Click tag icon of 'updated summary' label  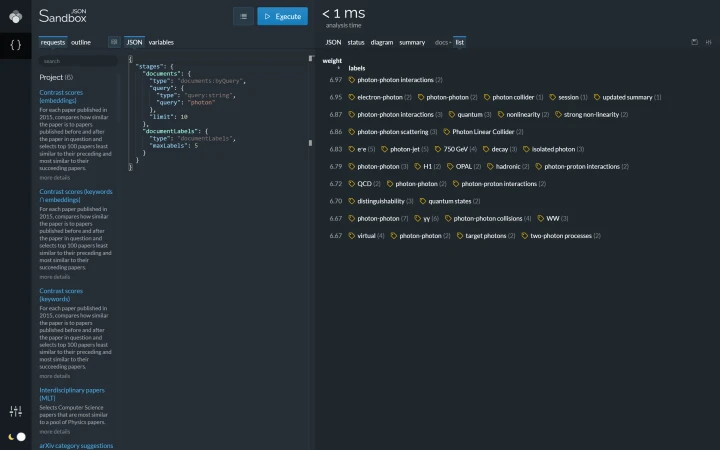point(597,97)
